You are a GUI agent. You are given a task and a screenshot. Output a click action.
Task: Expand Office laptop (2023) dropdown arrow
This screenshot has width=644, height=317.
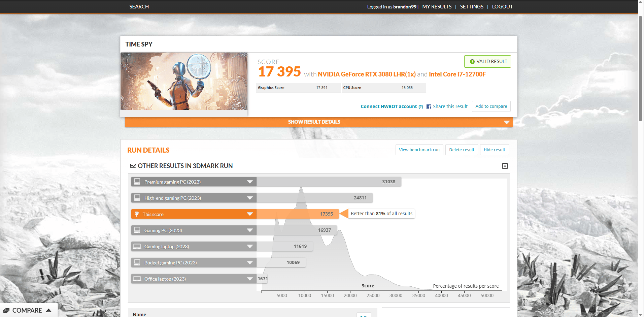[250, 279]
